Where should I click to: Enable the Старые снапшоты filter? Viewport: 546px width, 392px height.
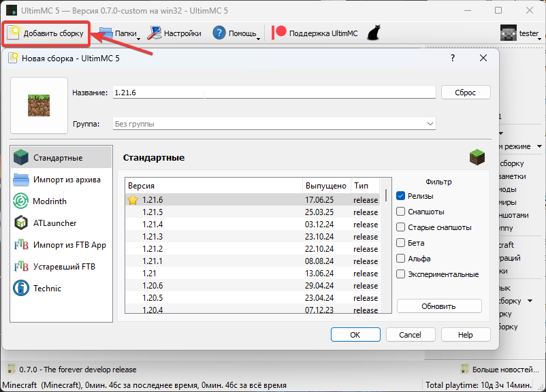(401, 227)
